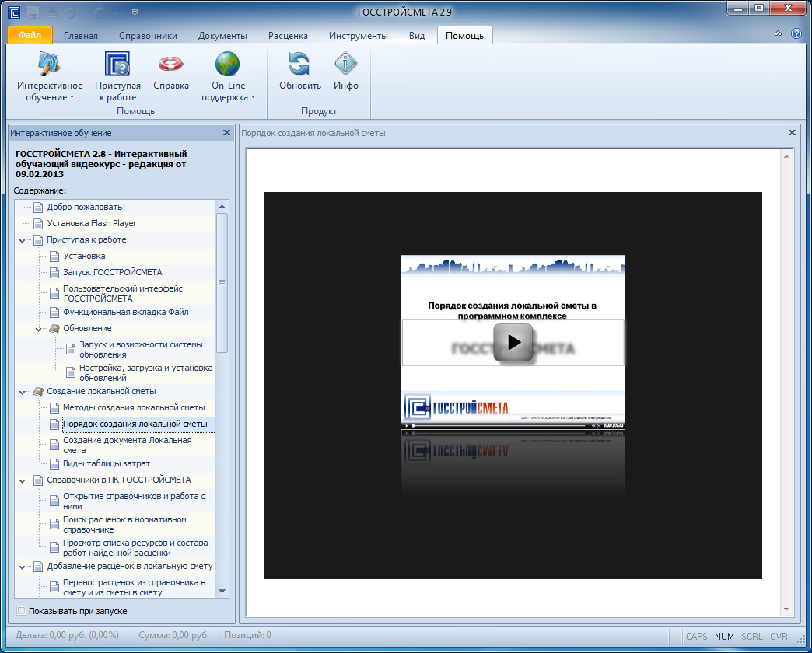
Task: Click the contents tree scroll-up arrow
Action: pos(222,207)
